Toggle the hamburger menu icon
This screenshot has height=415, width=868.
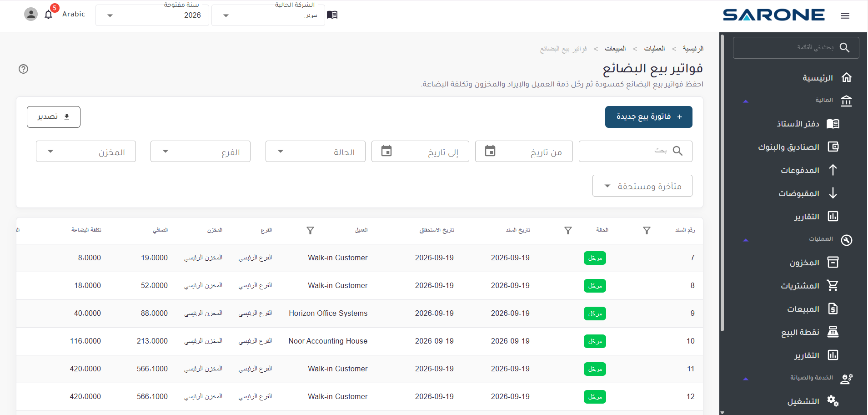845,16
